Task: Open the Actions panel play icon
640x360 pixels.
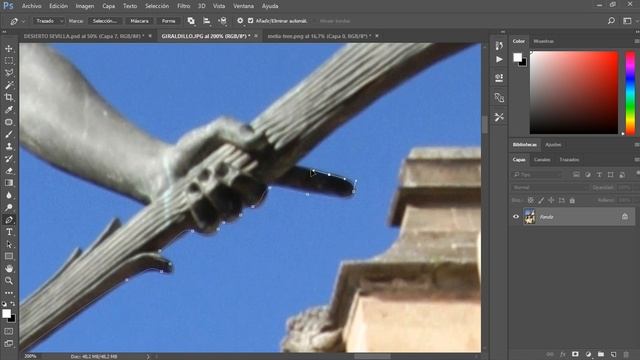Action: click(499, 60)
